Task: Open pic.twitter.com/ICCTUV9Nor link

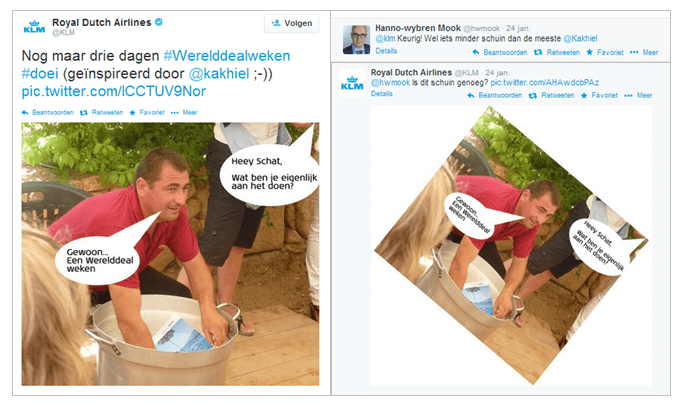Action: coord(114,91)
